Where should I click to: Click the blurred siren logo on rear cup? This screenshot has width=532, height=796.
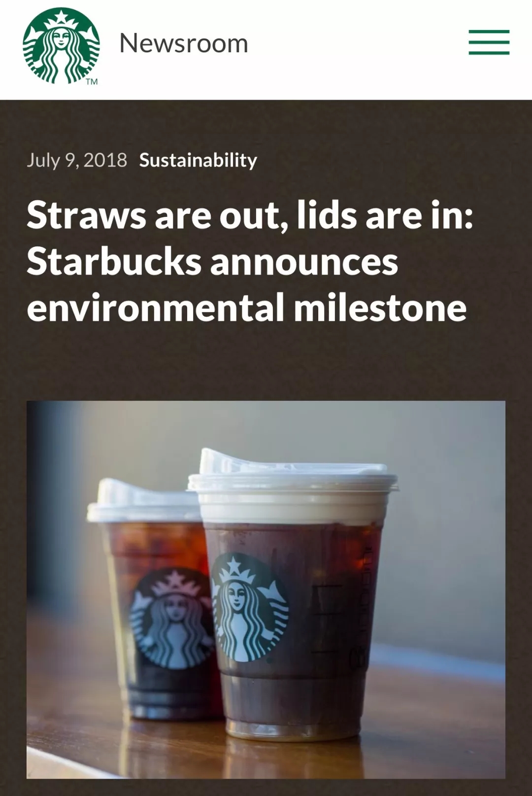click(170, 619)
